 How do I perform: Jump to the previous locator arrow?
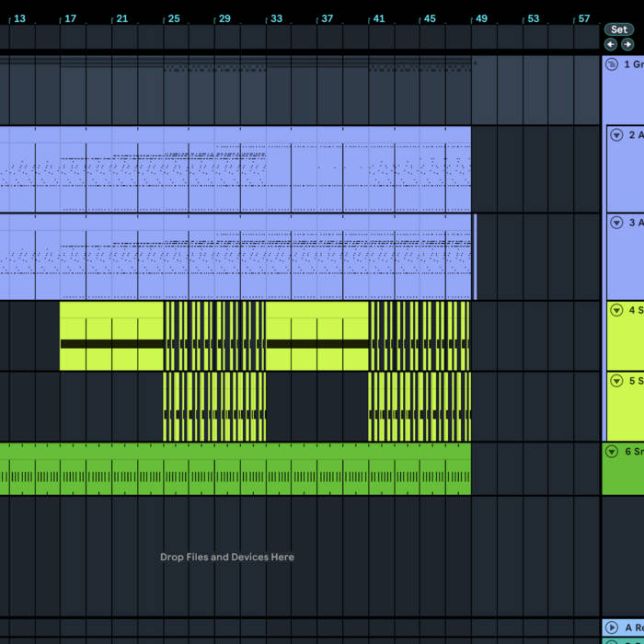[611, 44]
